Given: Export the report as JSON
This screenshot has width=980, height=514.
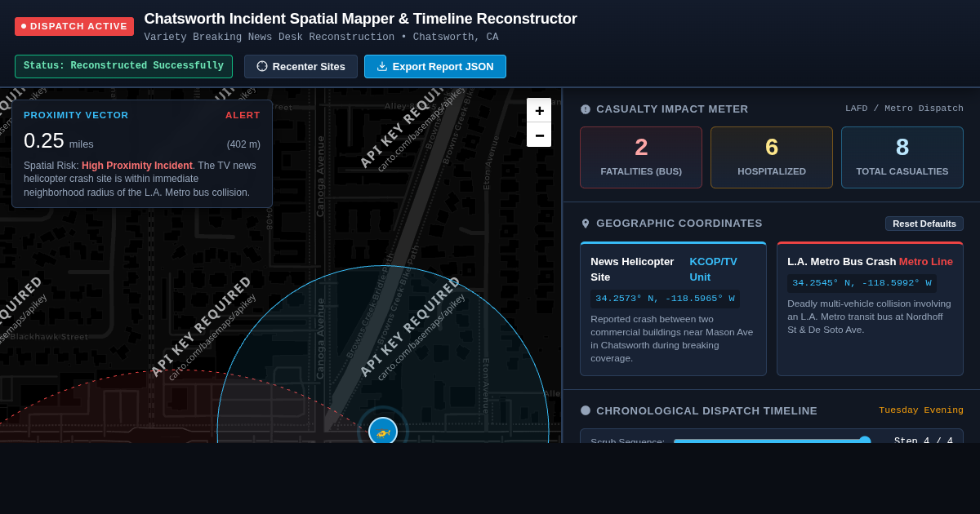Looking at the screenshot, I should [435, 66].
